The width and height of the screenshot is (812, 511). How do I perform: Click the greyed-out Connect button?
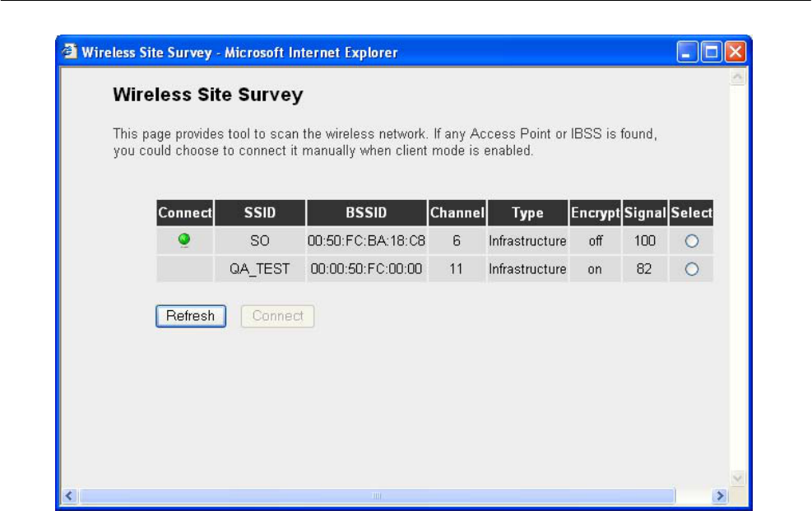click(277, 316)
